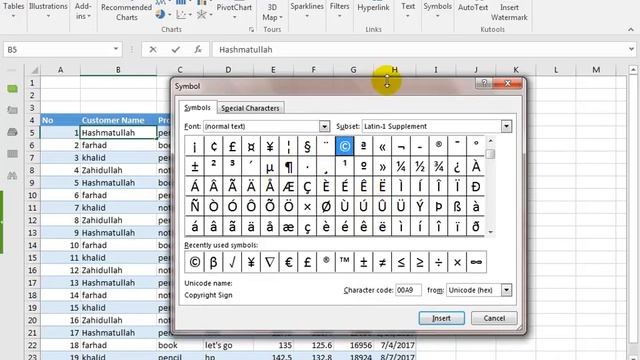Click the Hyperlink ribbon button
This screenshot has height=360, width=640.
coord(373,7)
